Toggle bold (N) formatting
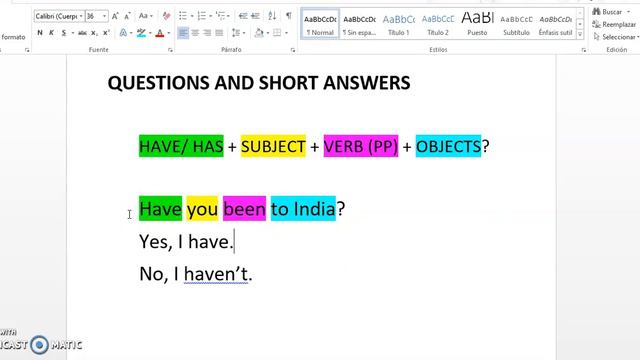640x360 pixels. [40, 33]
